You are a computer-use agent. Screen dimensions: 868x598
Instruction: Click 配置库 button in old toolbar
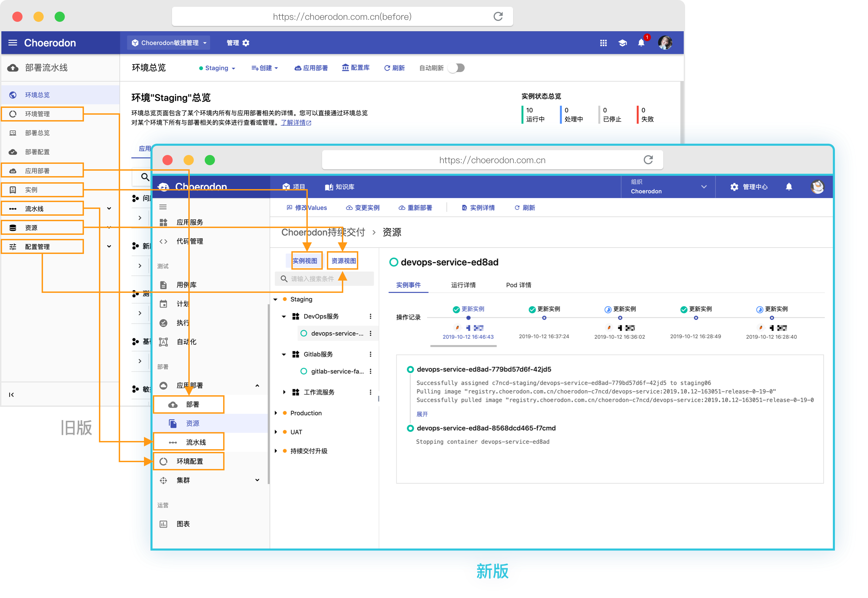pos(356,68)
